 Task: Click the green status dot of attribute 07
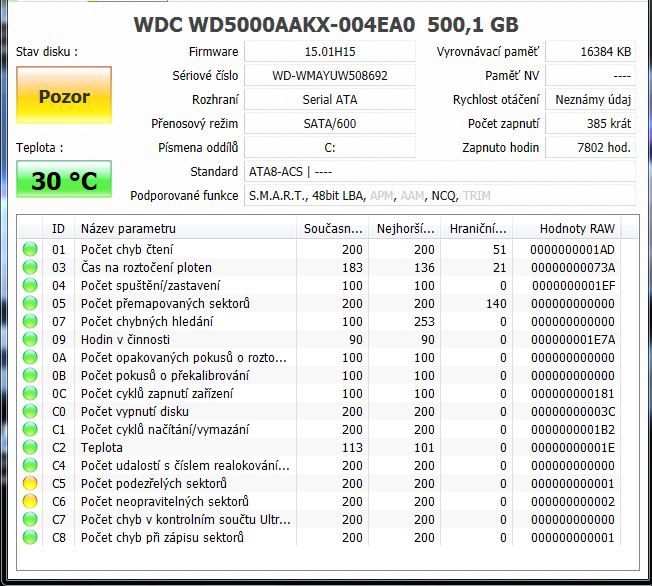30,321
